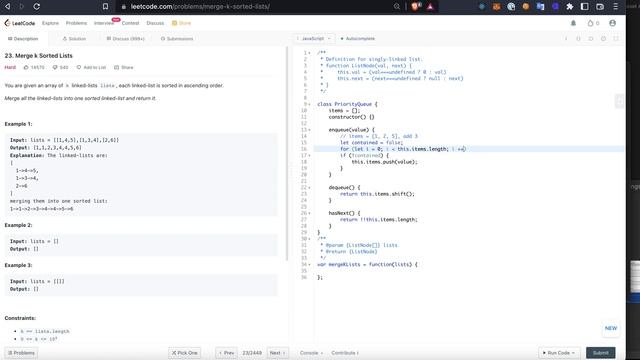Click the bookmark icon in address bar
This screenshot has height=360, width=640.
[x=105, y=7]
